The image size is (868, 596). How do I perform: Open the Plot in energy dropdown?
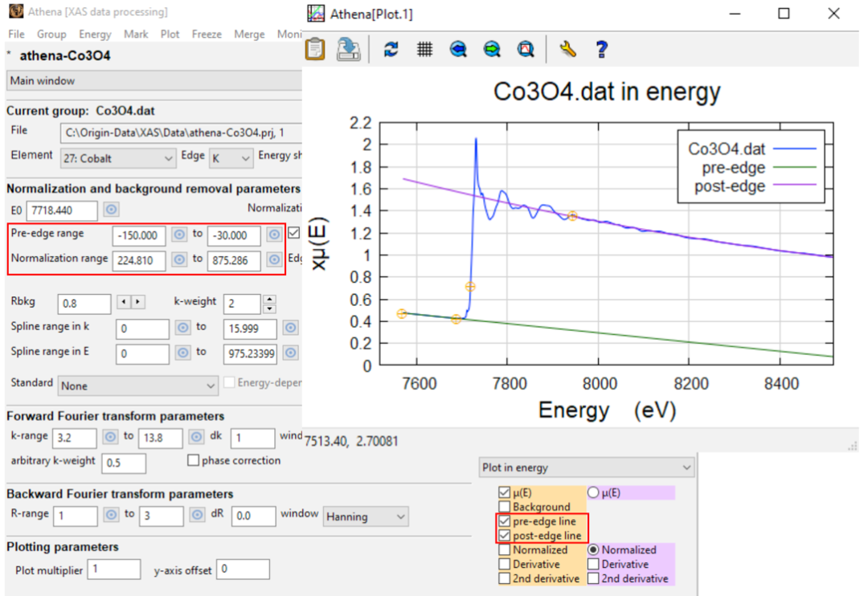[x=586, y=467]
